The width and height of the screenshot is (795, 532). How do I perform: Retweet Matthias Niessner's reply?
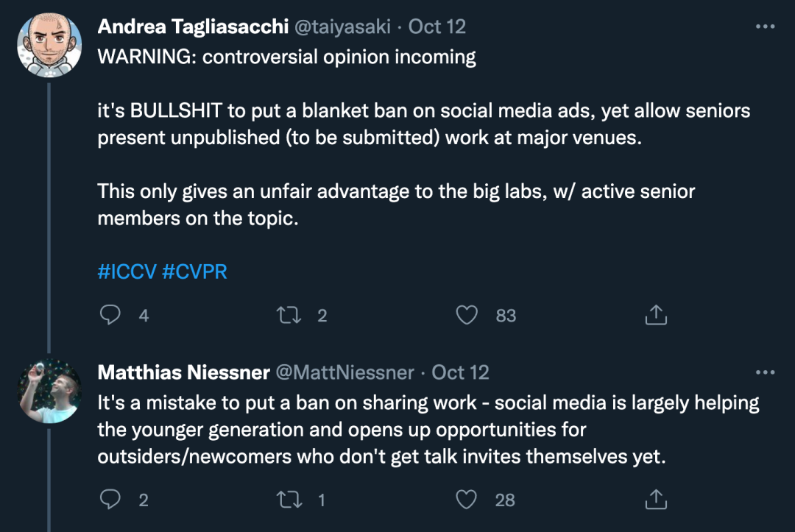click(288, 500)
